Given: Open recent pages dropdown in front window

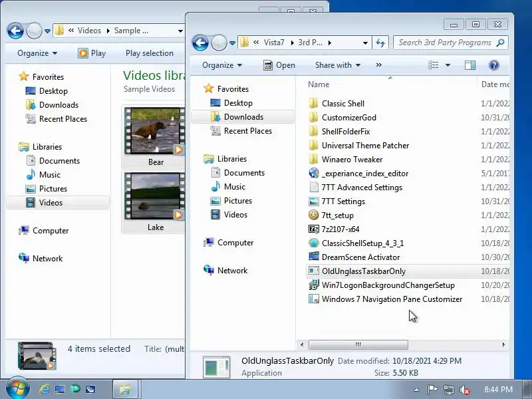Looking at the screenshot, I should (x=232, y=43).
